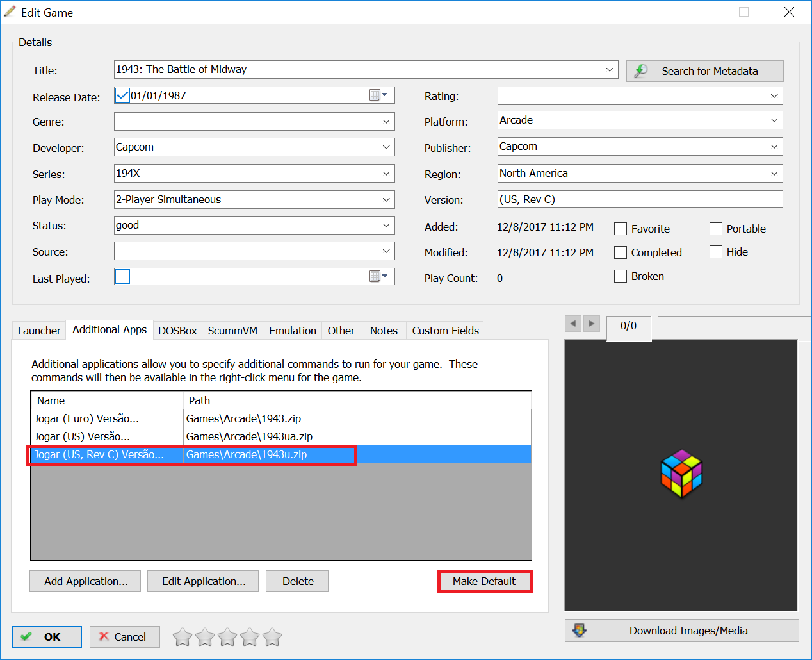Image resolution: width=812 pixels, height=660 pixels.
Task: Click Download Images/Media button
Action: pos(682,631)
